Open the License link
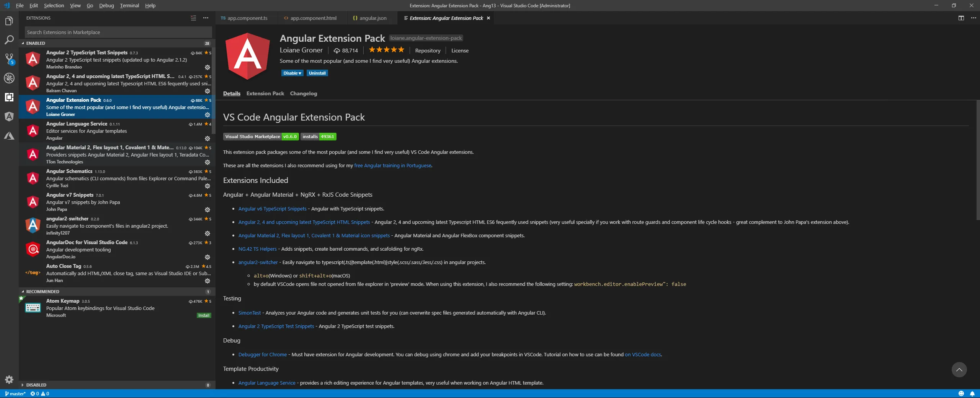Image resolution: width=980 pixels, height=398 pixels. (x=460, y=51)
